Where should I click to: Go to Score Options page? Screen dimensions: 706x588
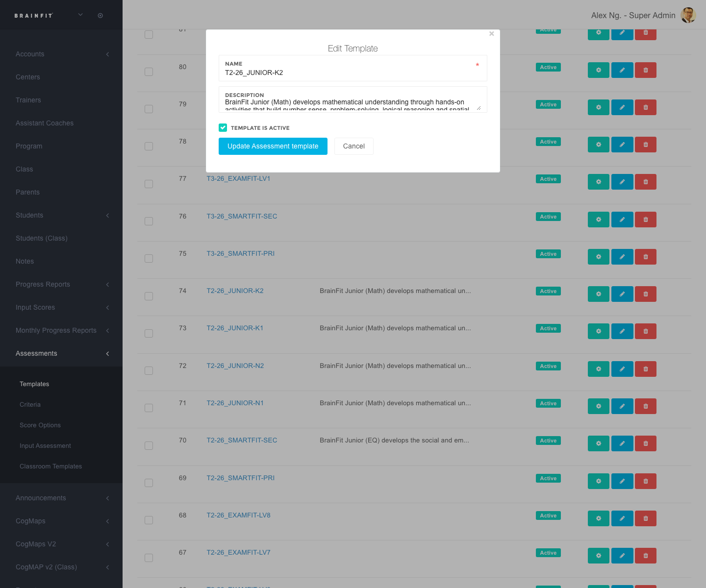coord(40,425)
